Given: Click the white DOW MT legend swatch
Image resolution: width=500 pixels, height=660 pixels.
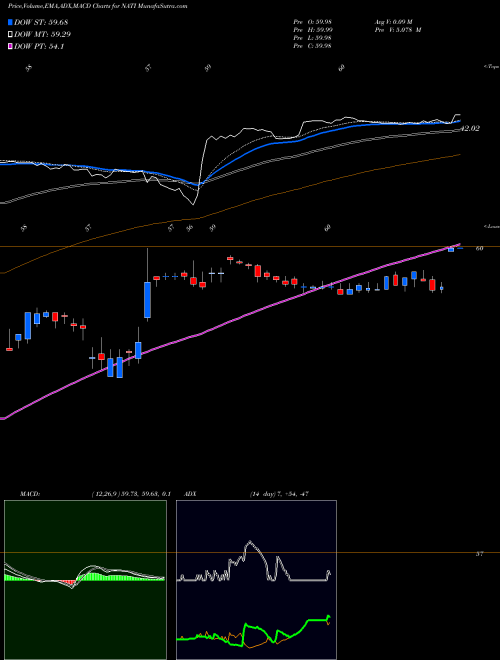Looking at the screenshot, I should tap(11, 35).
